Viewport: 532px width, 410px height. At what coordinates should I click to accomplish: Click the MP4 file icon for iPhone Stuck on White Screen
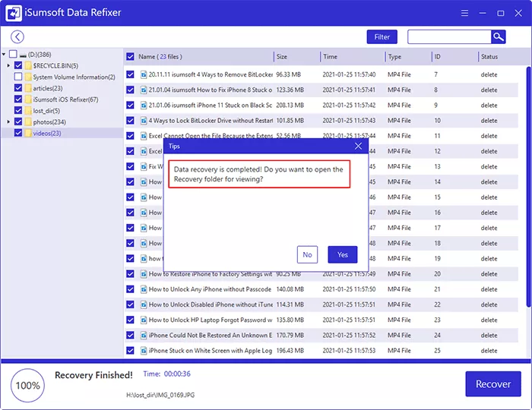143,351
